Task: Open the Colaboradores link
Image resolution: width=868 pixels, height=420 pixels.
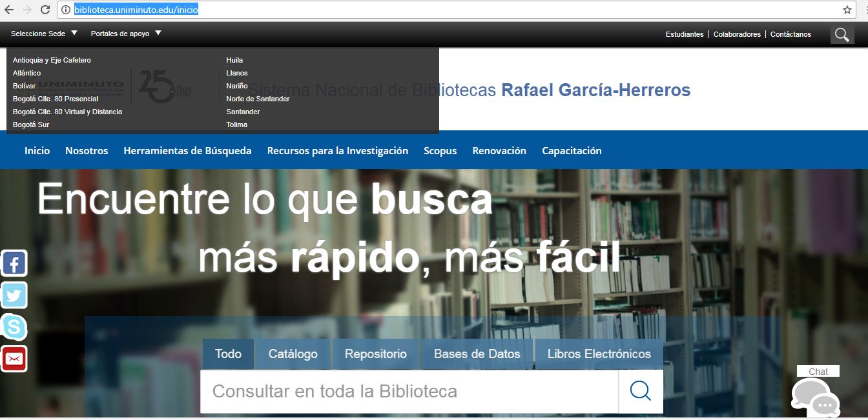Action: point(737,34)
